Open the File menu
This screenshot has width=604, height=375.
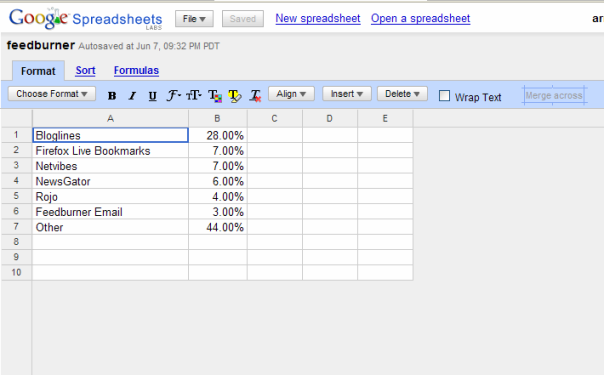coord(194,19)
